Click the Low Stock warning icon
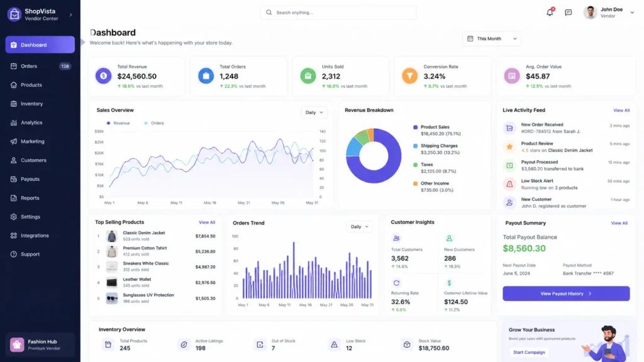644x362 pixels. pos(335,345)
